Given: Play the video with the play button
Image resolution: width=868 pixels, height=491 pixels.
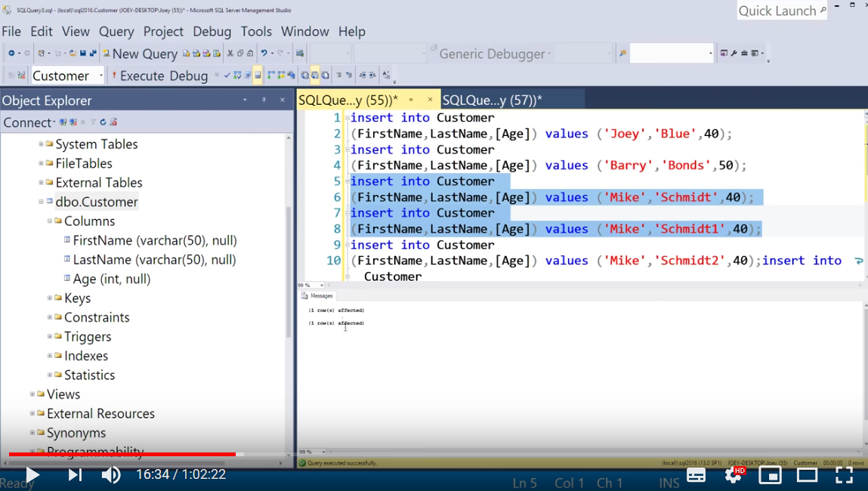Looking at the screenshot, I should (x=32, y=475).
